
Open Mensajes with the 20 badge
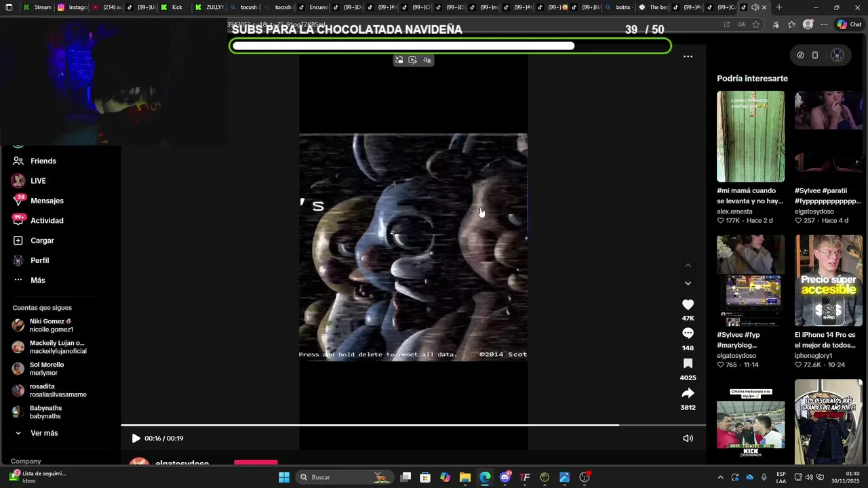click(38, 201)
